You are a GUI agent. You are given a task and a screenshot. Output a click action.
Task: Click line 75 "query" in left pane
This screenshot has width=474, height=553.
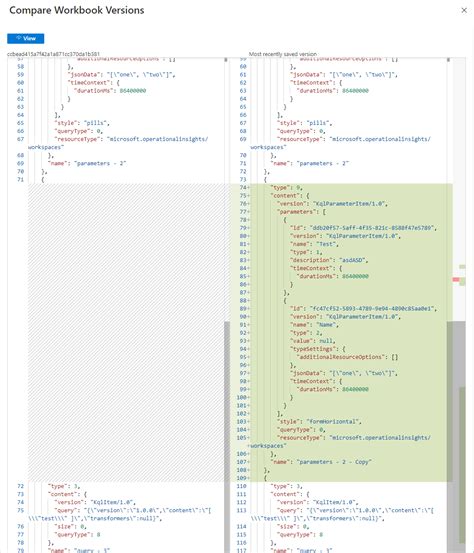[120, 514]
